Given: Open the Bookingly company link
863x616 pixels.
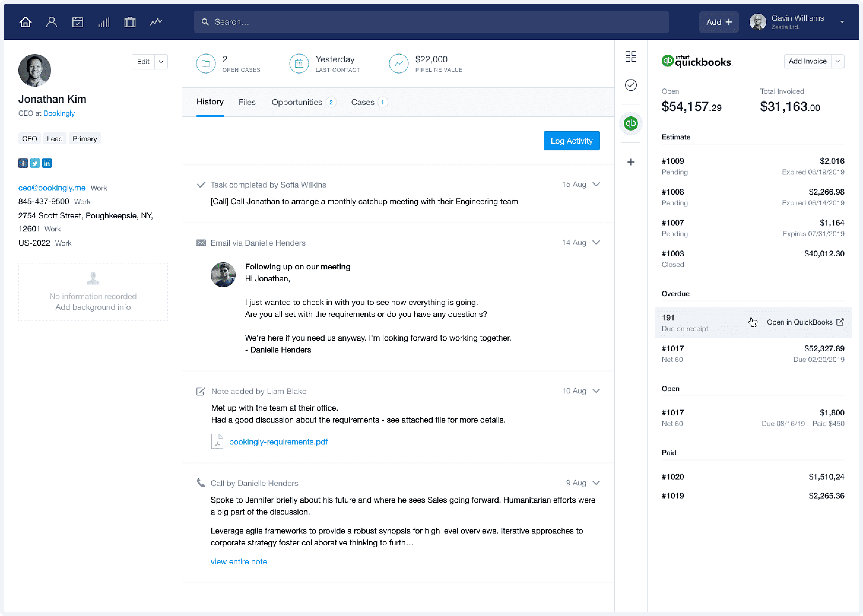Looking at the screenshot, I should [59, 113].
